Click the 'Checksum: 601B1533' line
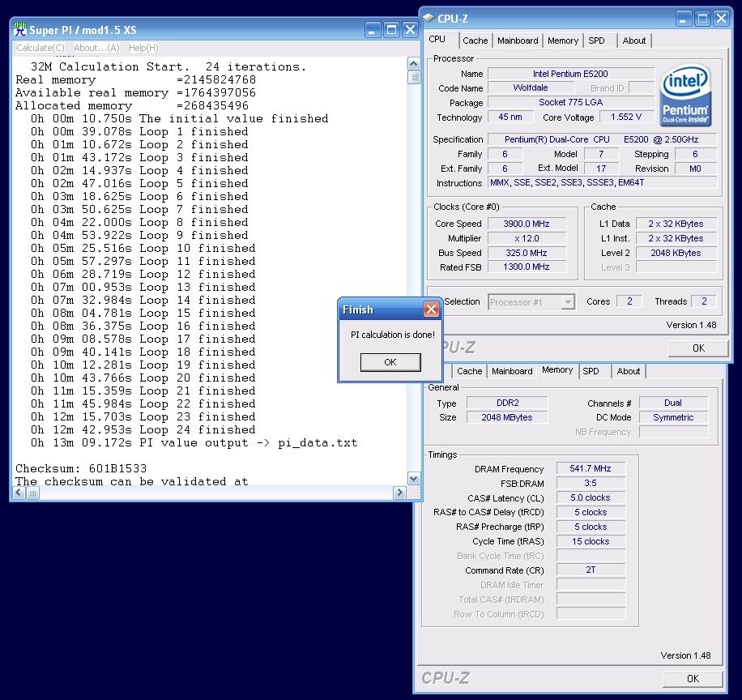This screenshot has height=700, width=742. coord(81,468)
